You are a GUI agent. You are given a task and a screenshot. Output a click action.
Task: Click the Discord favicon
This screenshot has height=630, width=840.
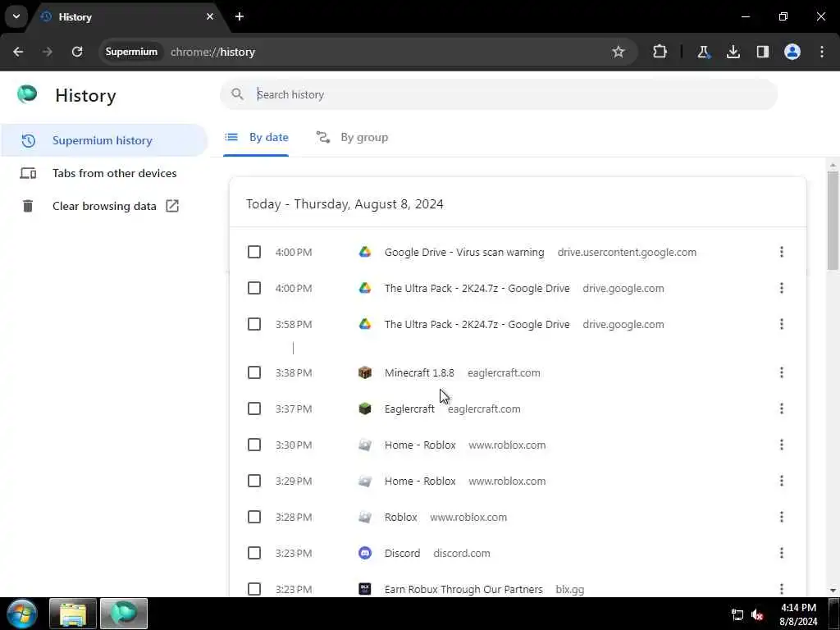(x=365, y=553)
